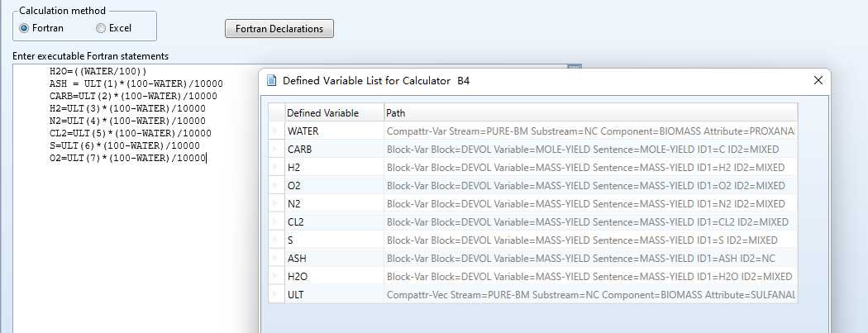Select the WATER variable row marker
This screenshot has width=868, height=333.
[276, 131]
